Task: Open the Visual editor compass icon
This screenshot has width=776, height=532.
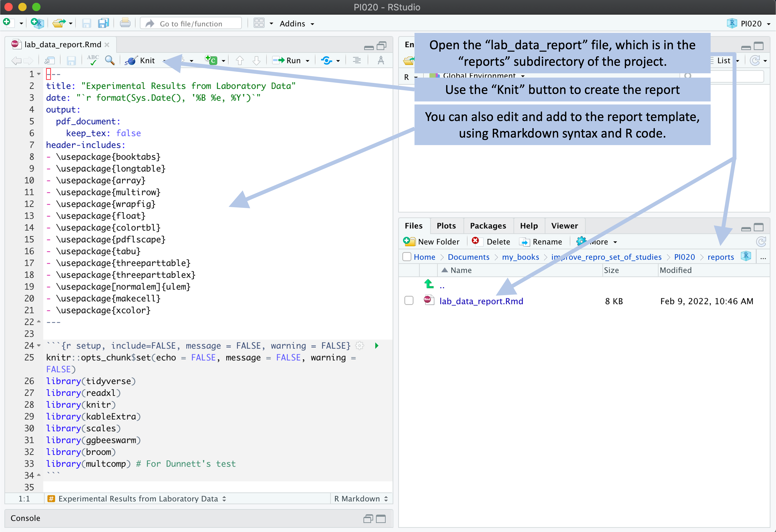Action: (x=381, y=60)
